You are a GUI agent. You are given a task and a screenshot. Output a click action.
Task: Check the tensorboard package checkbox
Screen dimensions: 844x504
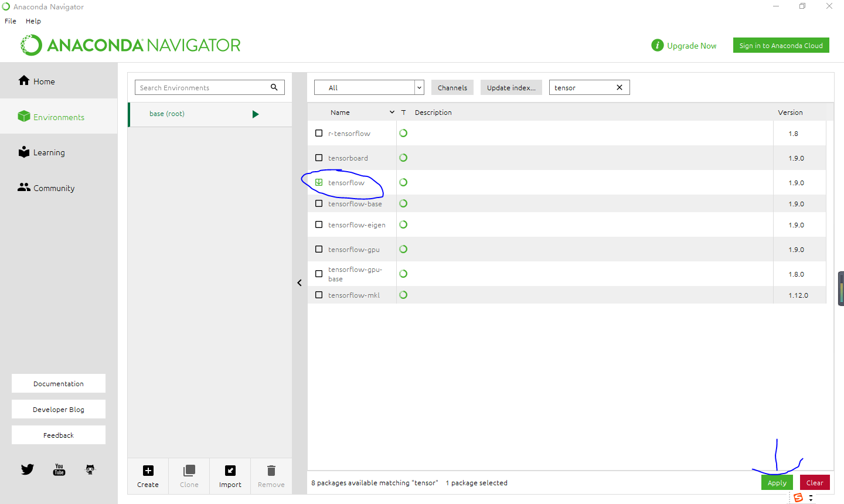(x=319, y=158)
